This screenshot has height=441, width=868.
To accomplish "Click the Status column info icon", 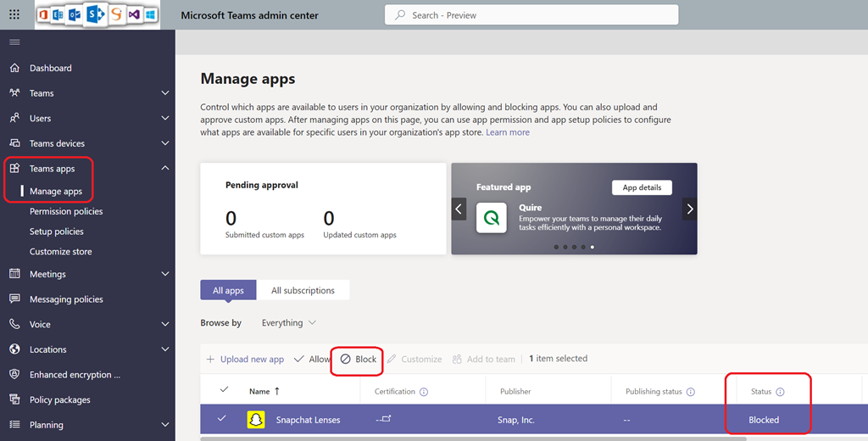I will pyautogui.click(x=780, y=392).
